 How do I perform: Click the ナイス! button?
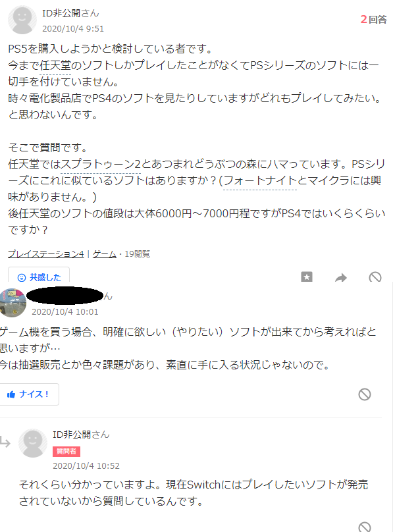point(29,394)
